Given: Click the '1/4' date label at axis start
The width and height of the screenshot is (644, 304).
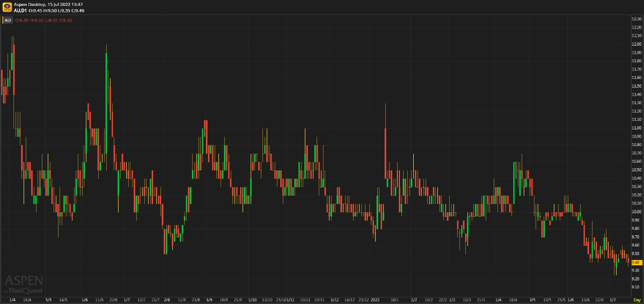Looking at the screenshot, I should pyautogui.click(x=12, y=299).
